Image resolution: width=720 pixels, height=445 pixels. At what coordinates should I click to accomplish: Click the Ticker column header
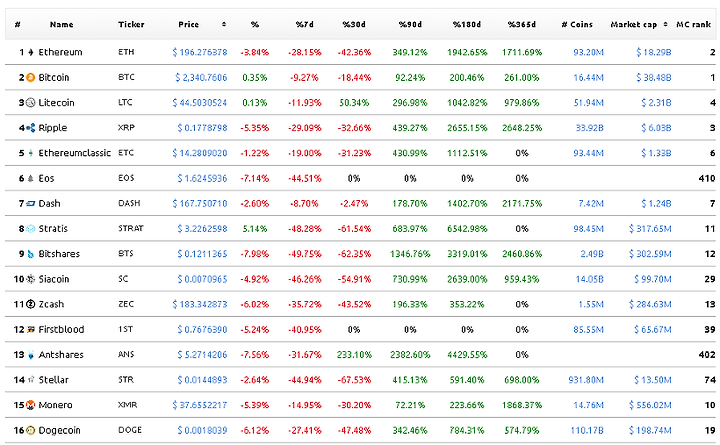point(131,24)
